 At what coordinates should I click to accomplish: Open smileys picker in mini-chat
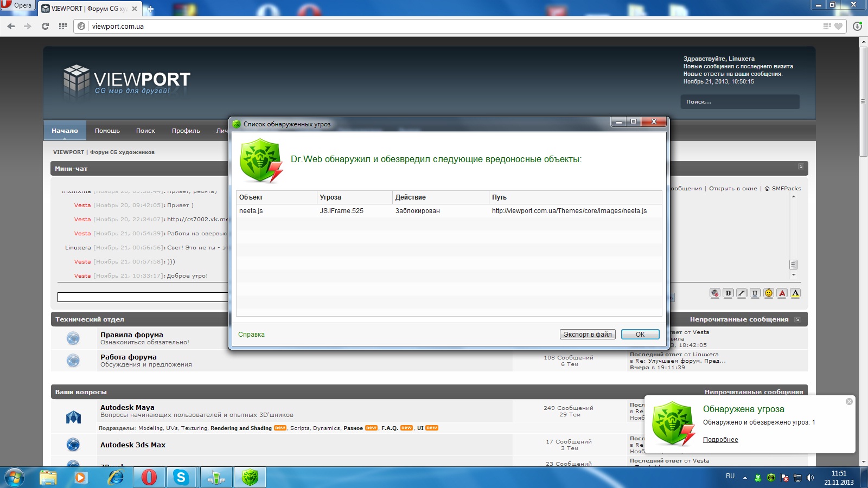pos(768,293)
